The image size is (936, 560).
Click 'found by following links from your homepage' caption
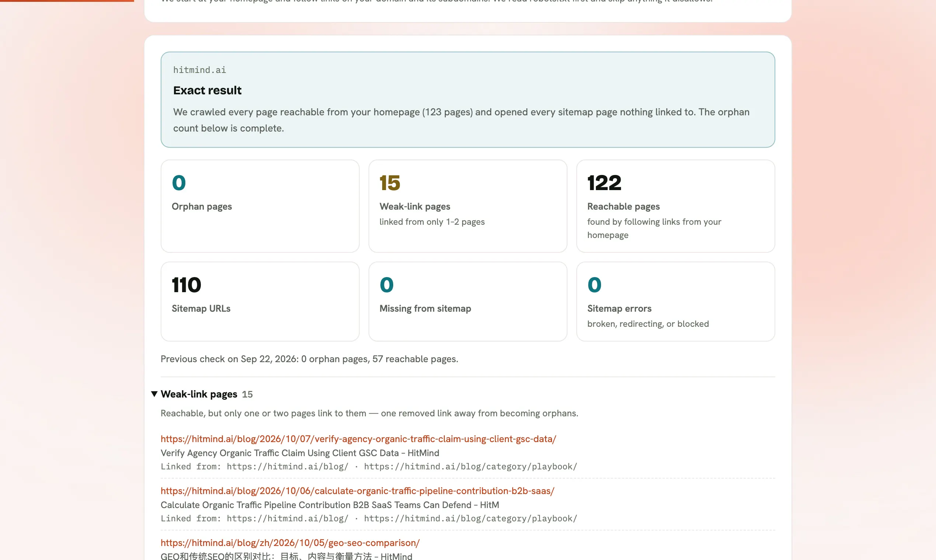pyautogui.click(x=654, y=228)
